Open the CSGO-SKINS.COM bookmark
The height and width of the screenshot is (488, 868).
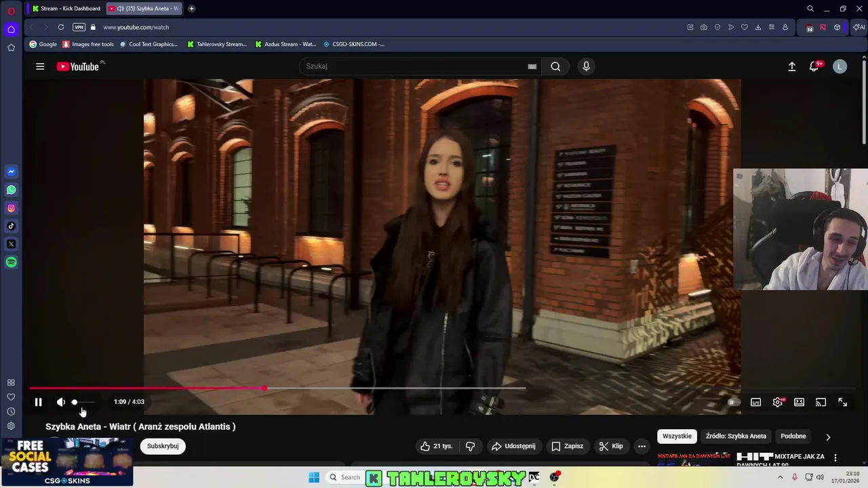[x=354, y=44]
